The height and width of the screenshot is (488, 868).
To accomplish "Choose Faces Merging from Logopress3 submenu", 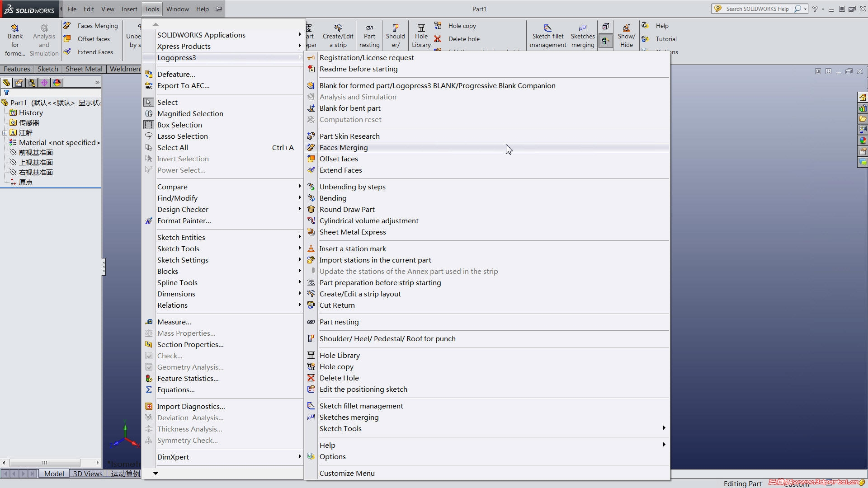I will [344, 148].
